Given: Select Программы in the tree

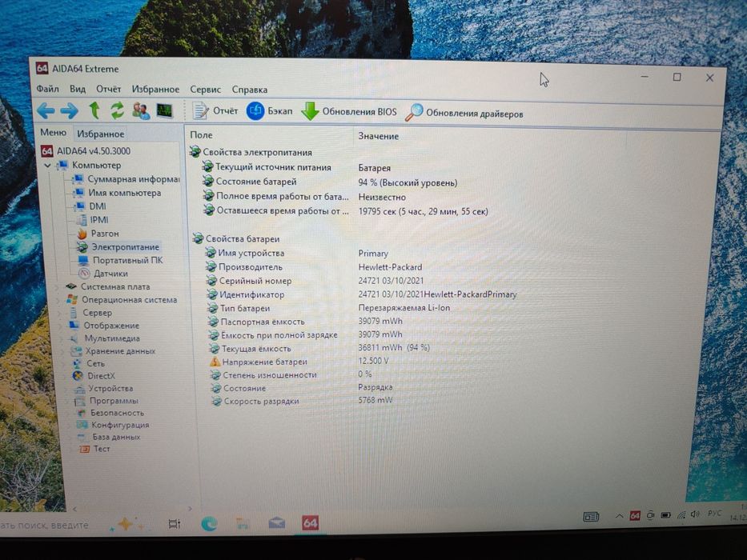Looking at the screenshot, I should [106, 401].
